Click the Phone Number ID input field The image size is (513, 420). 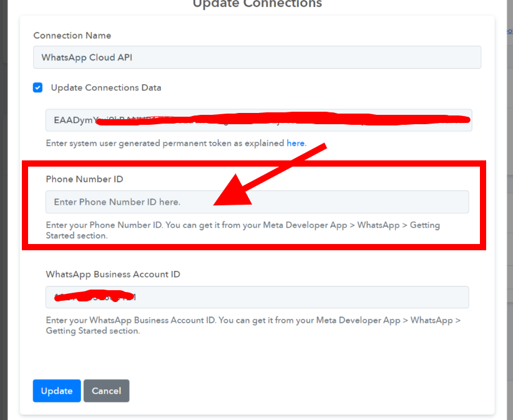click(x=257, y=202)
